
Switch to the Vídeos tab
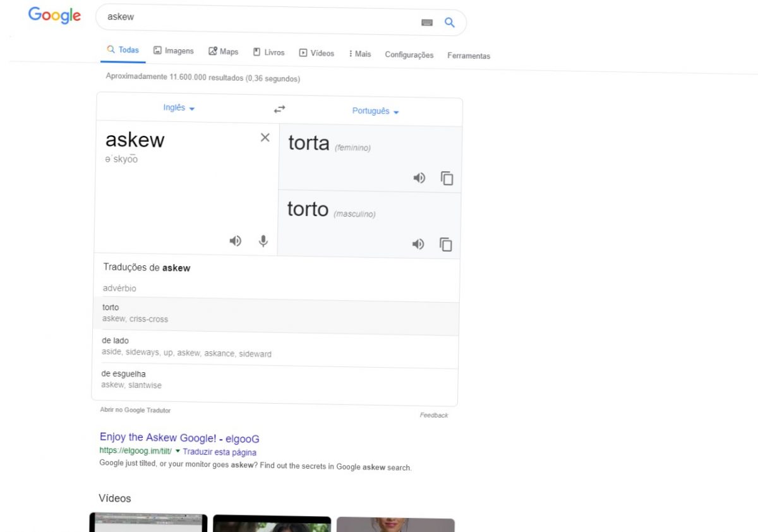[x=317, y=53]
